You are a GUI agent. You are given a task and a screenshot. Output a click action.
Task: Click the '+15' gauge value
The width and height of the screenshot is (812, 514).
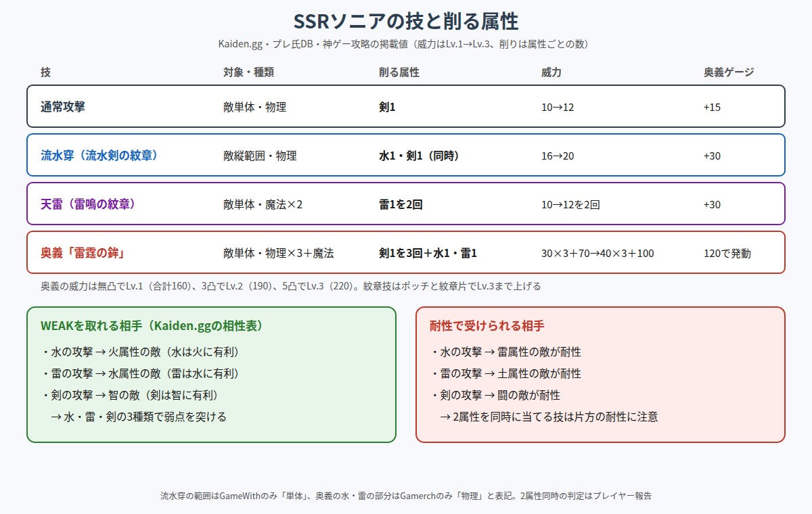712,107
